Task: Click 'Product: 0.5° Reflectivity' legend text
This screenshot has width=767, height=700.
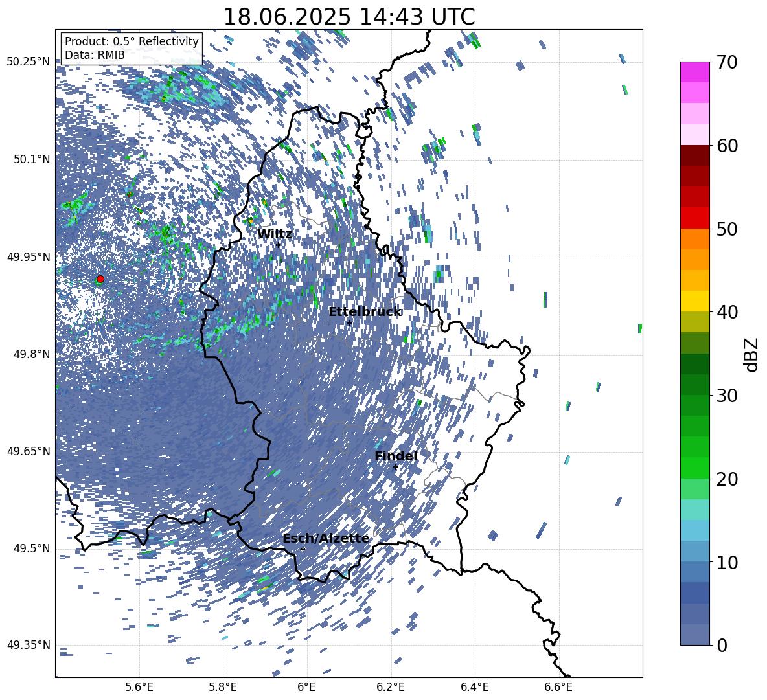Action: pyautogui.click(x=132, y=41)
